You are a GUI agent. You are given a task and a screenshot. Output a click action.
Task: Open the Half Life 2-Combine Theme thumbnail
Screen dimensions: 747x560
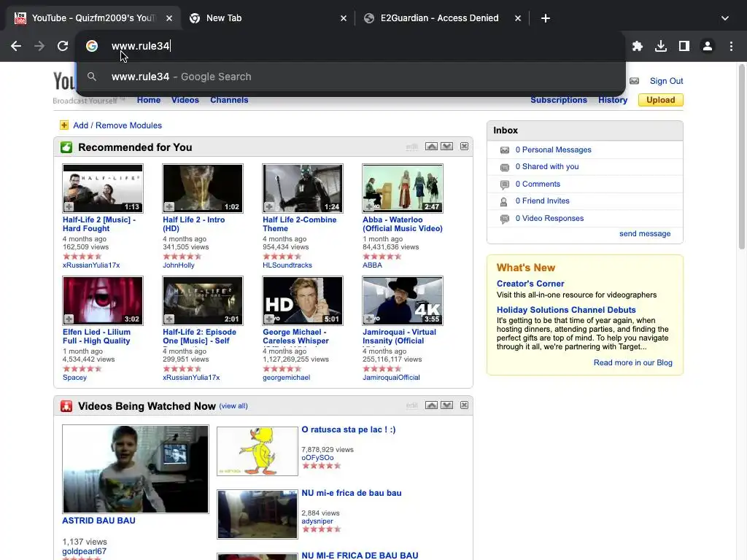pos(303,188)
